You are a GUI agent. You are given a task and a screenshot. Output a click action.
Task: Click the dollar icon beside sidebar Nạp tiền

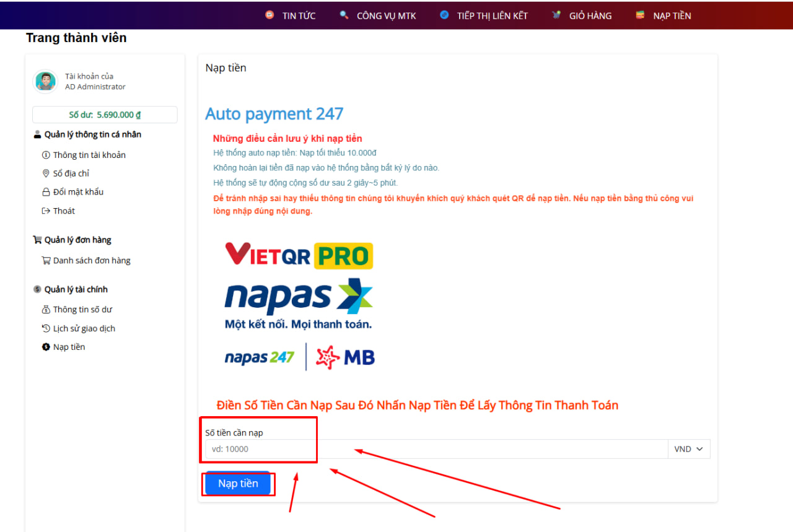46,347
